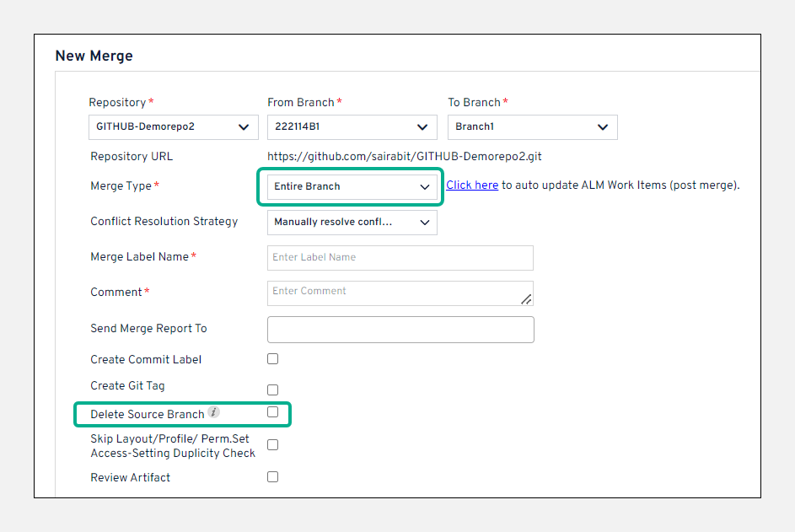
Task: Check the Delete Source Branch box
Action: [x=272, y=412]
